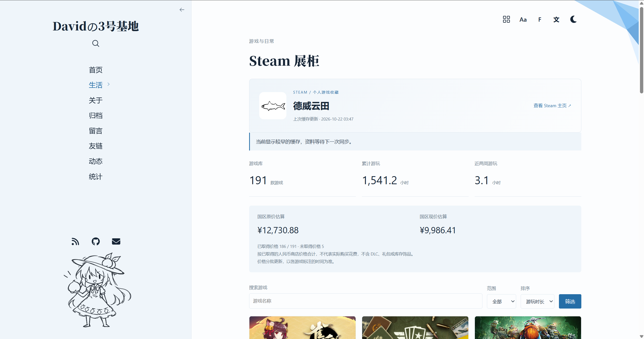Focus the 游戏名称 search input
Screen dimensions: 644x339
[x=366, y=301]
